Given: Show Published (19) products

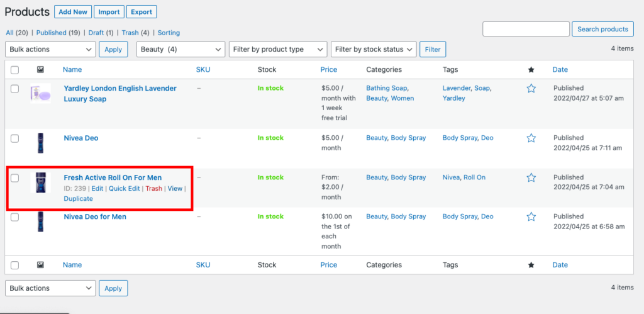Looking at the screenshot, I should pyautogui.click(x=58, y=33).
